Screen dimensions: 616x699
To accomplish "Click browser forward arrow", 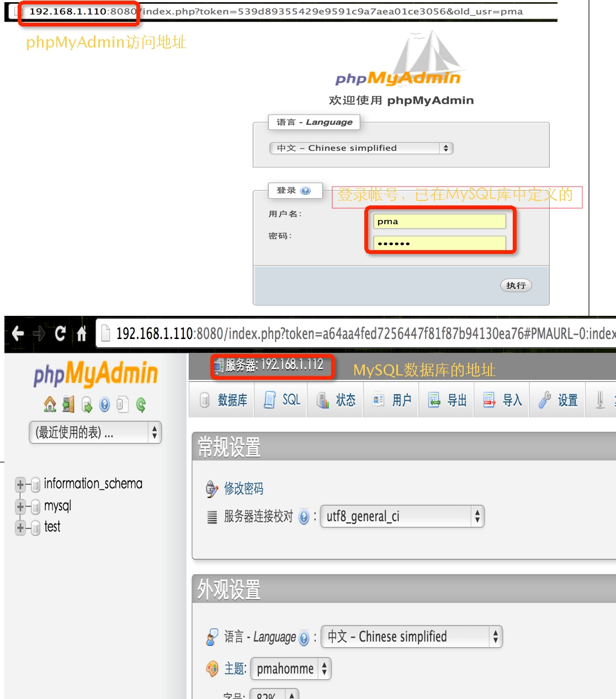I will click(x=39, y=333).
